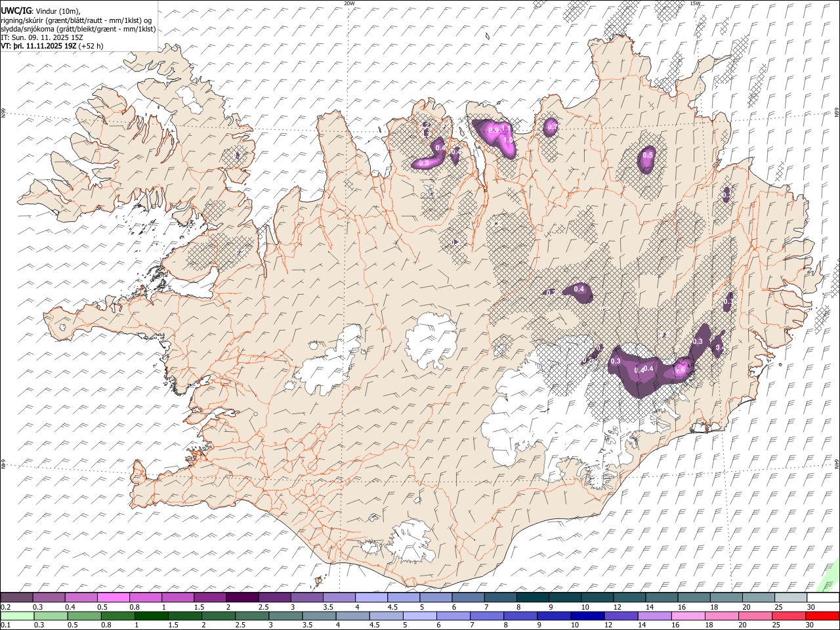The image size is (840, 630).
Task: Pick the darkest purple snow swatch labeled 2
Action: (x=242, y=598)
